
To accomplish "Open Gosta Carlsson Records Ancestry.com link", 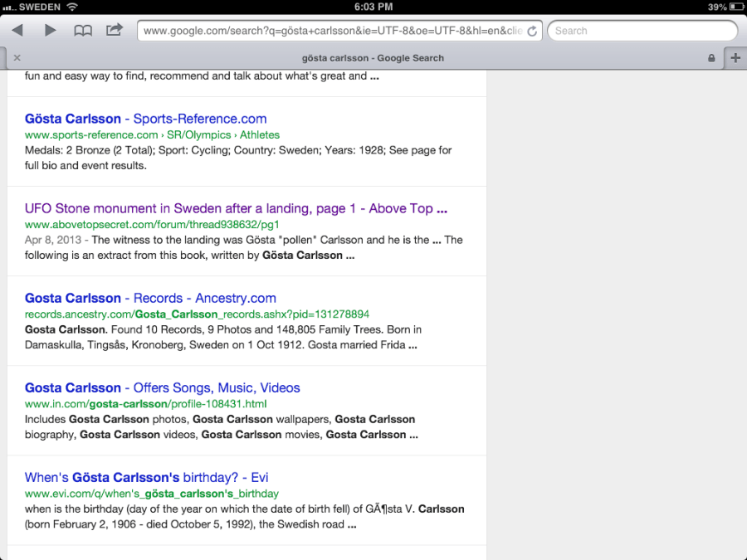I will click(150, 298).
